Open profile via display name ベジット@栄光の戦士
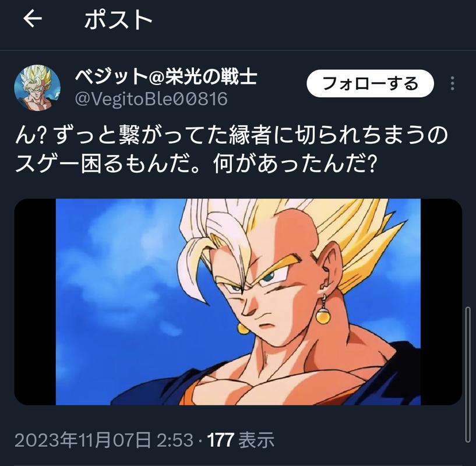Screen dimensions: 476x466 [x=166, y=76]
